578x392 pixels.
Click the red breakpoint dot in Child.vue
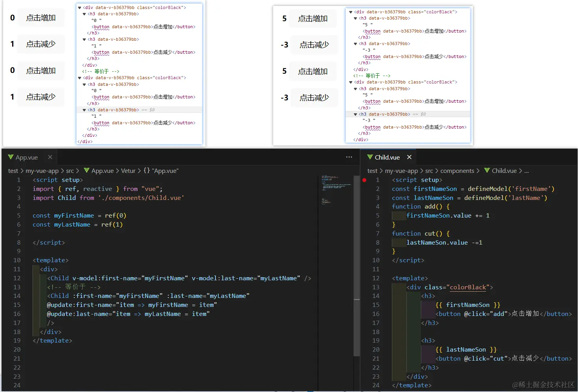coord(364,180)
